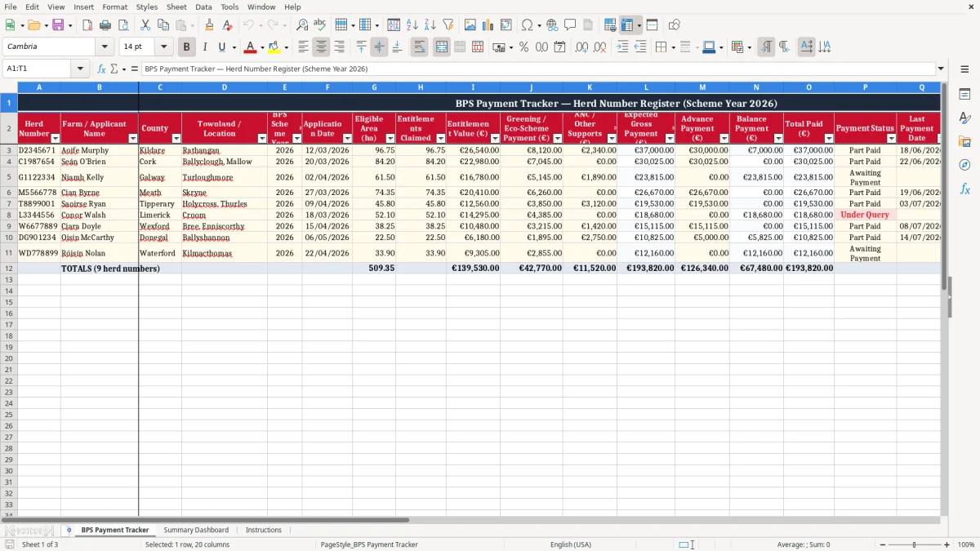Click the zoom slider handle
This screenshot has height=551, width=980.
[x=915, y=544]
